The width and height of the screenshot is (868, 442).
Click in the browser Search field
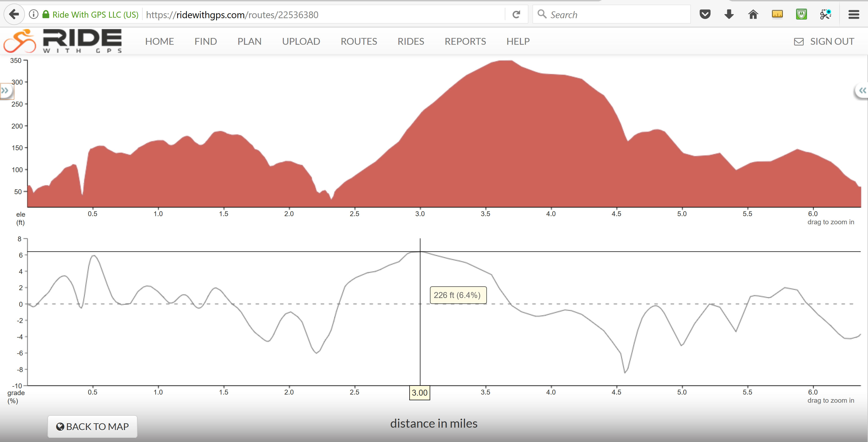(x=617, y=14)
